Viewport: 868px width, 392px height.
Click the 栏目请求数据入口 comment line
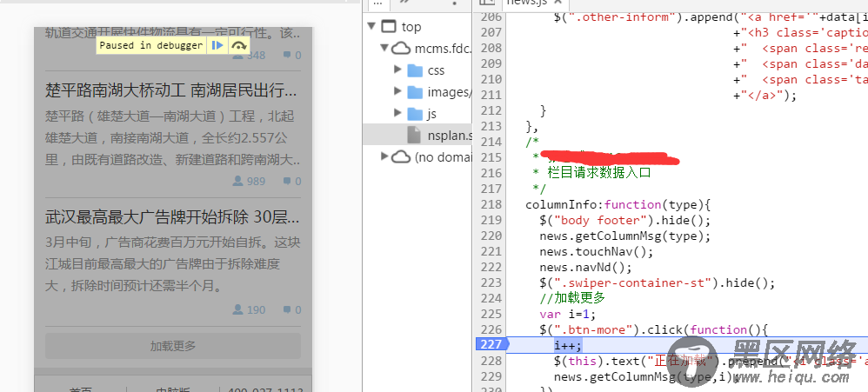[x=599, y=172]
